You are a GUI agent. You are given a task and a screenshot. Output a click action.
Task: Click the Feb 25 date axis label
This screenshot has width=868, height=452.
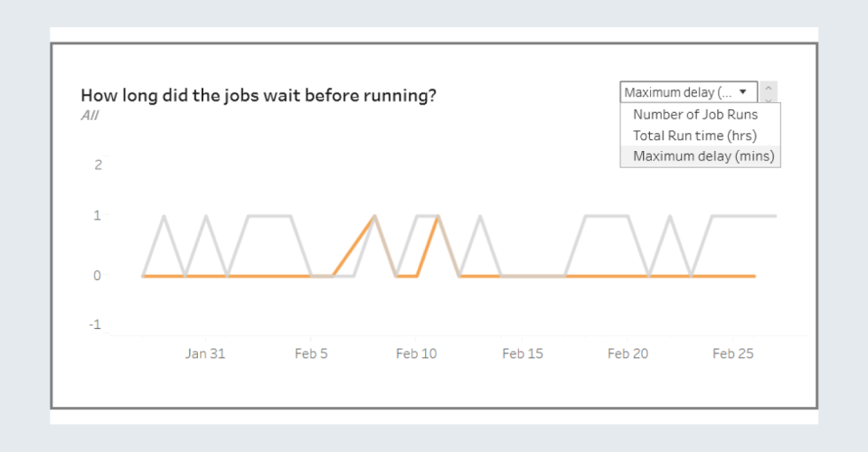[733, 353]
